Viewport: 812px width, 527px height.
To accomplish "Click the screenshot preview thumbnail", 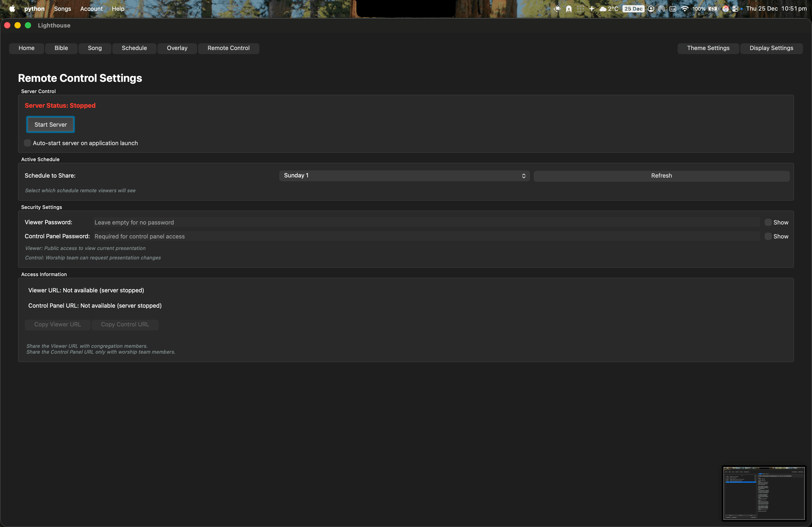I will 764,493.
